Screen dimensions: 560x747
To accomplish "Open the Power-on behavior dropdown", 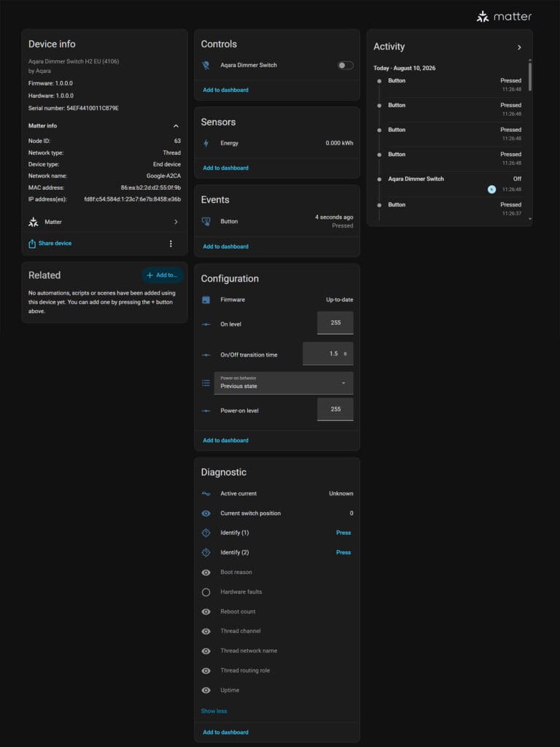I will (x=284, y=383).
